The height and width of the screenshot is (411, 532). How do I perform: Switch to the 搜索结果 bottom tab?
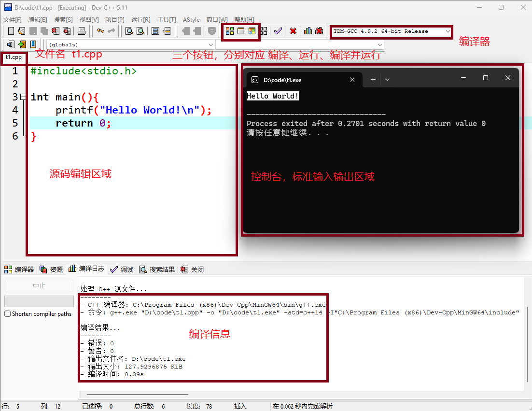click(157, 269)
